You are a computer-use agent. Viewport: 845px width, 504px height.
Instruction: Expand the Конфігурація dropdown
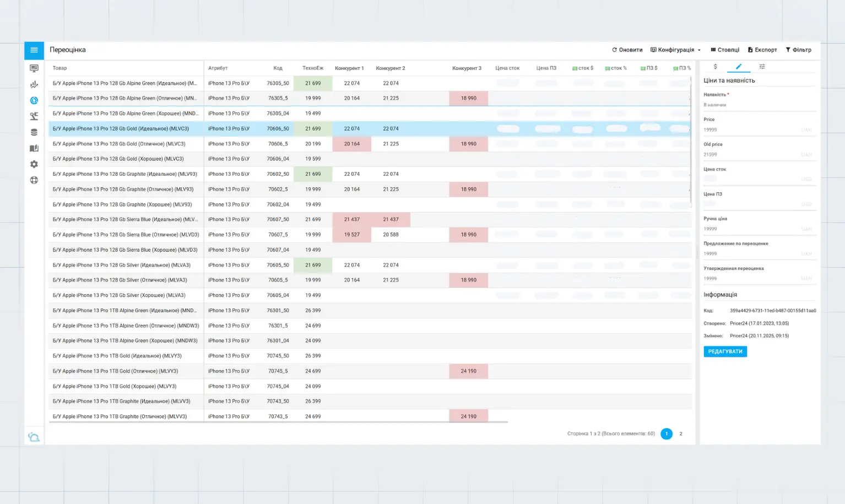(x=675, y=50)
